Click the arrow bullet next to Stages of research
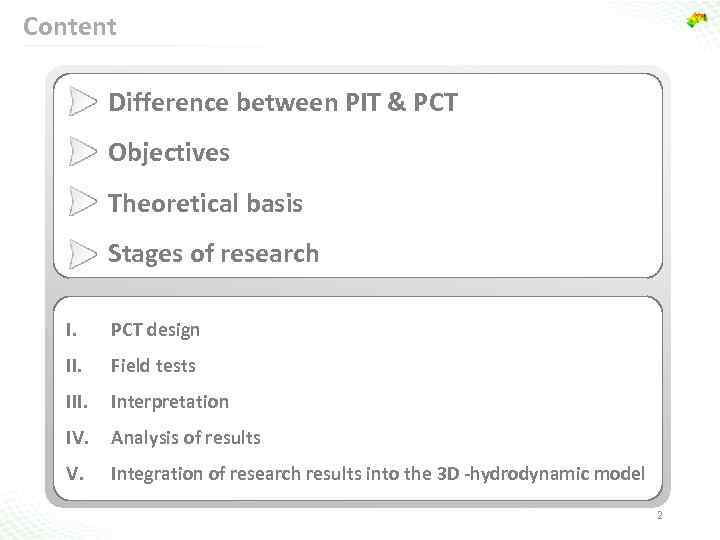720x540 pixels. [84, 254]
